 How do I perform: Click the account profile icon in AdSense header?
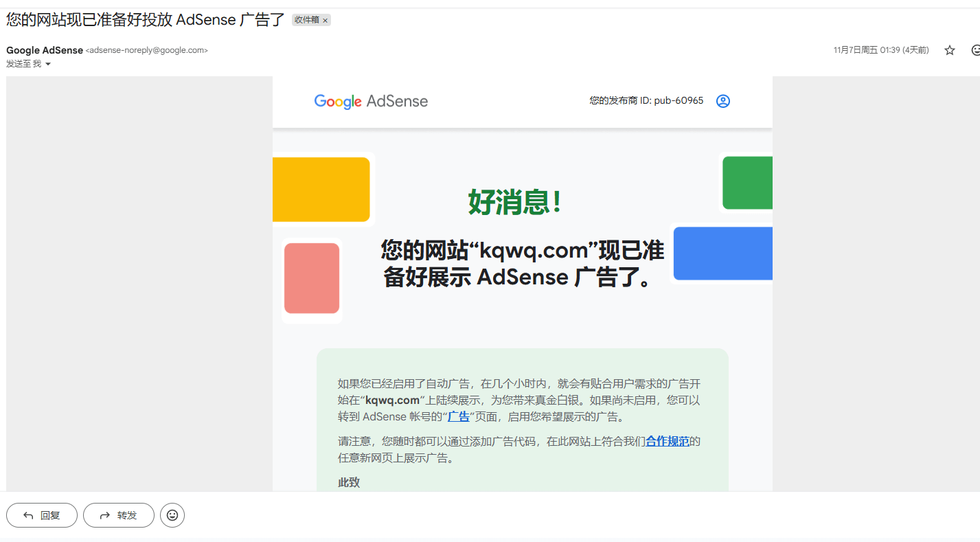point(723,101)
